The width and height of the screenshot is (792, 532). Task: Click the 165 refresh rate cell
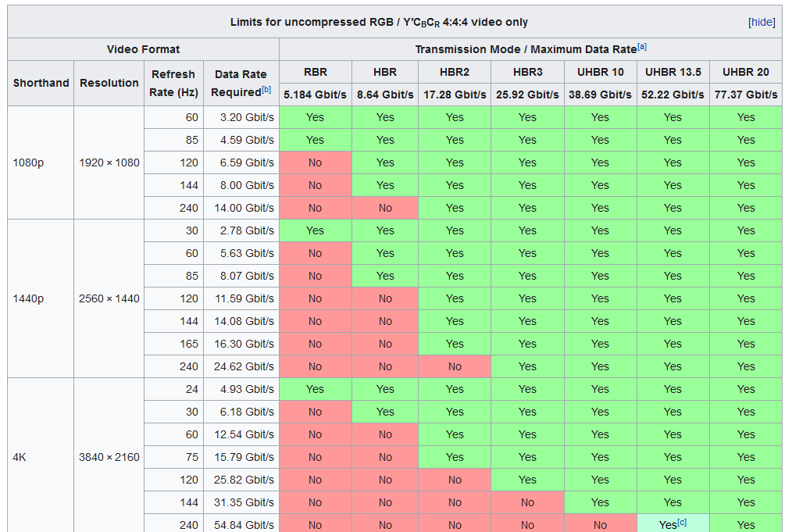pos(173,344)
